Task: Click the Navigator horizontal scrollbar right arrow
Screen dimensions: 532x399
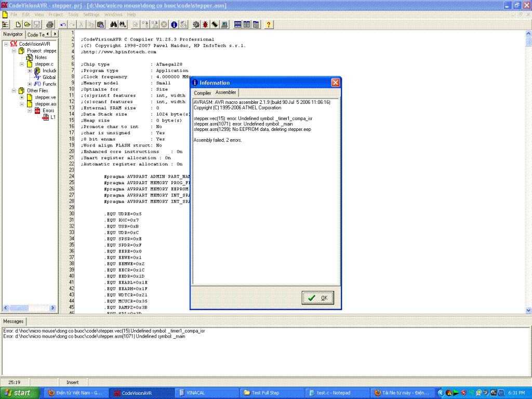Action: coord(52,308)
